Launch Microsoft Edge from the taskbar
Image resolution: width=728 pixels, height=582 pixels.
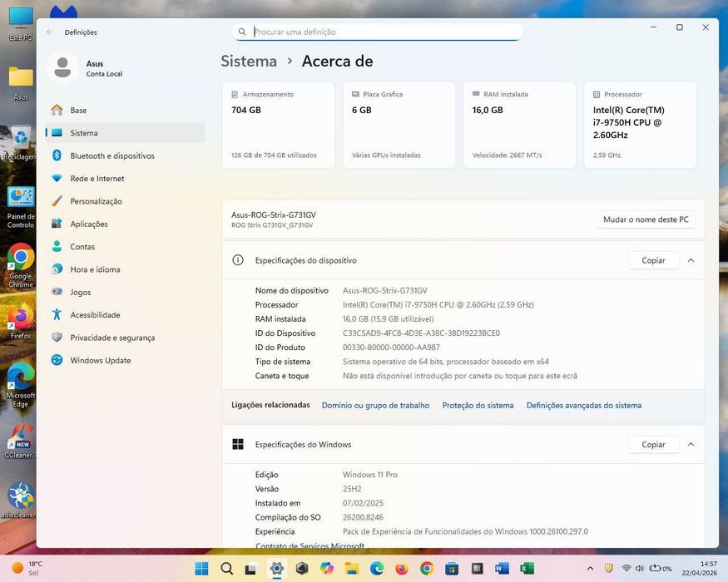click(377, 569)
